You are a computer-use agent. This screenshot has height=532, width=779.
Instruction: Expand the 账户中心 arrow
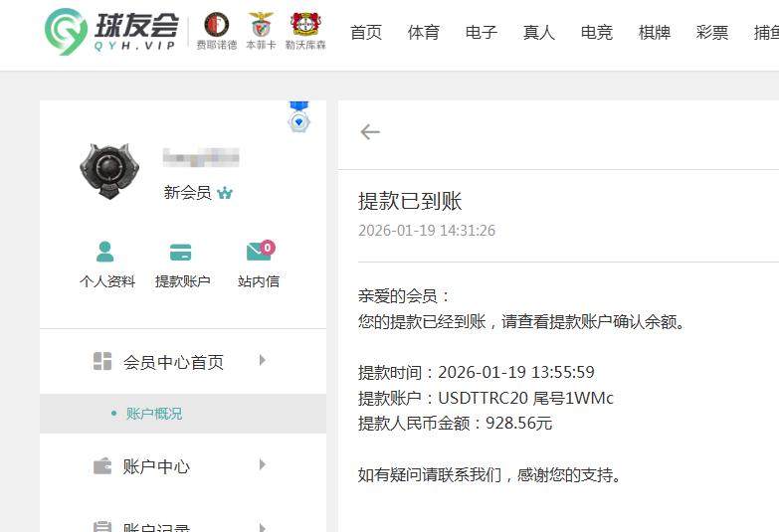point(263,464)
